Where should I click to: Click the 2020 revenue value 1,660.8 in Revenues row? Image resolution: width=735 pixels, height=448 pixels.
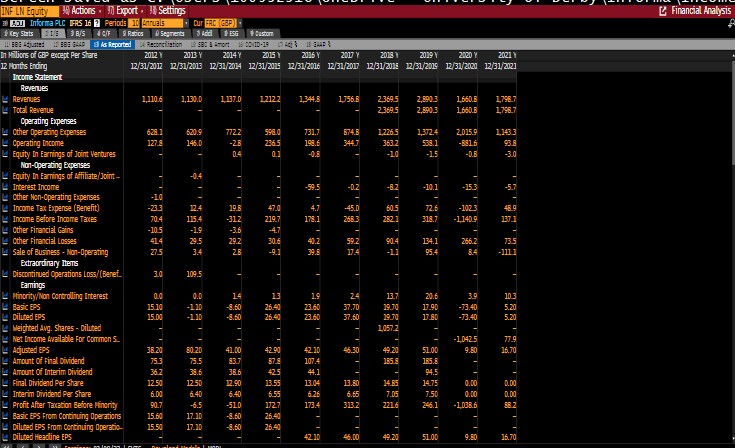466,99
